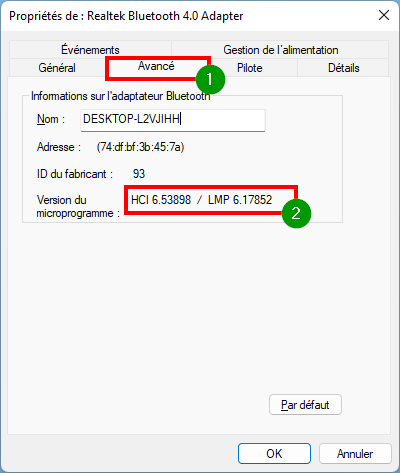Switch to the Événements tab
The height and width of the screenshot is (473, 400).
[x=90, y=50]
